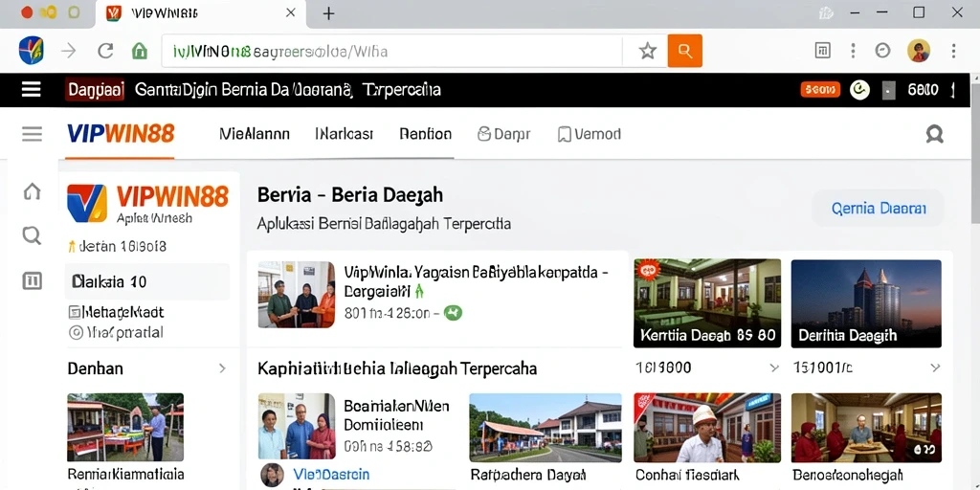
Task: Click the round yellow-green icon in black banner
Action: (x=860, y=91)
